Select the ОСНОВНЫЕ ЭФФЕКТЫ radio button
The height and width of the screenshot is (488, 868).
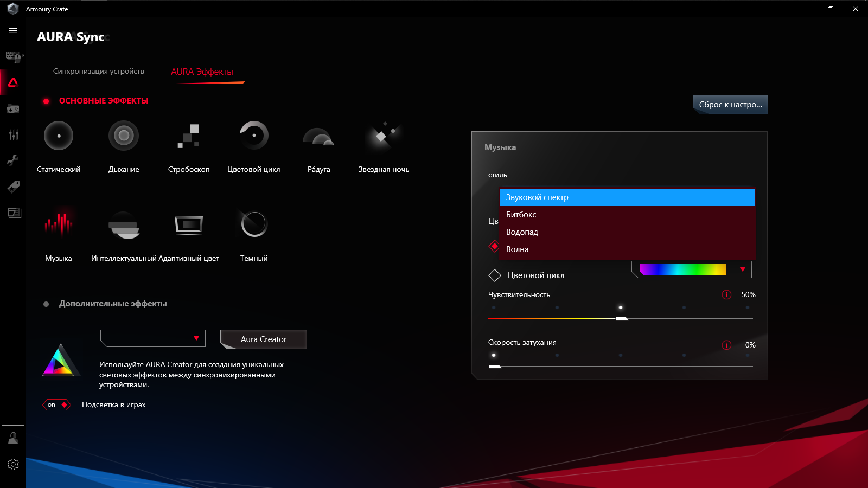tap(46, 101)
